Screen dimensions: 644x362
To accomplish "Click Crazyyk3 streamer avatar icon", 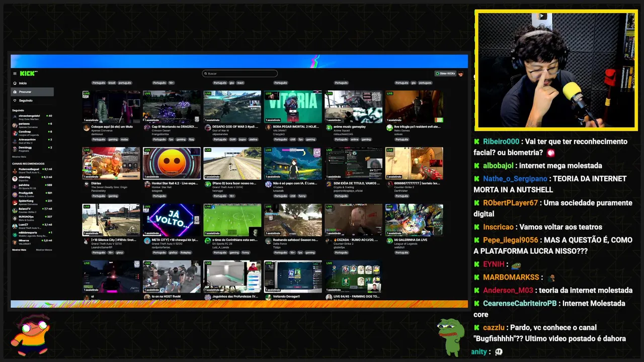I will tap(268, 128).
